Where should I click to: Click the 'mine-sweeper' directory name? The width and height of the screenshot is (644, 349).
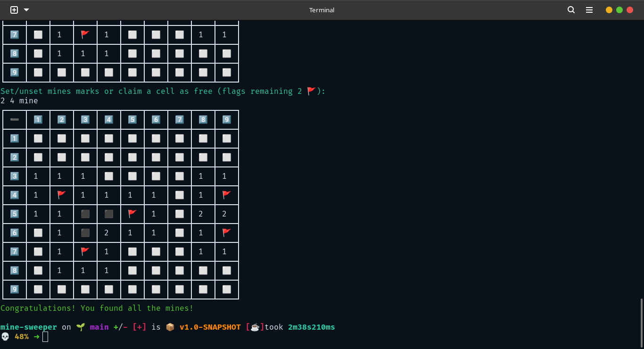(29, 327)
